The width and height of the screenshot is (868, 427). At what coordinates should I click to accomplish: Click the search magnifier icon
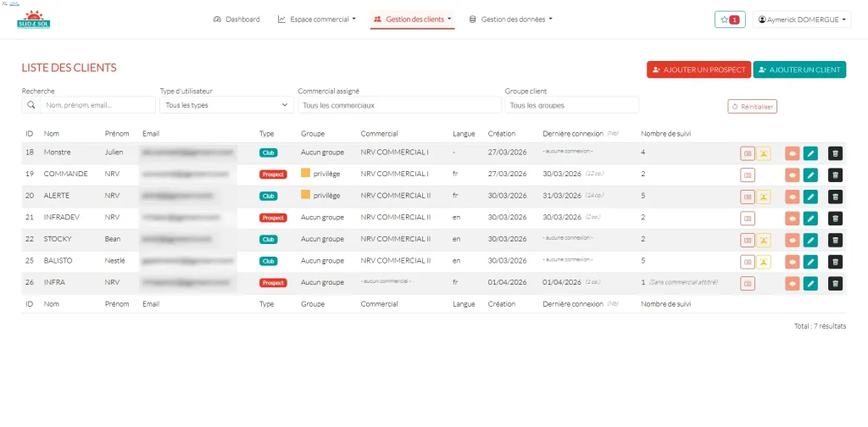pyautogui.click(x=31, y=104)
